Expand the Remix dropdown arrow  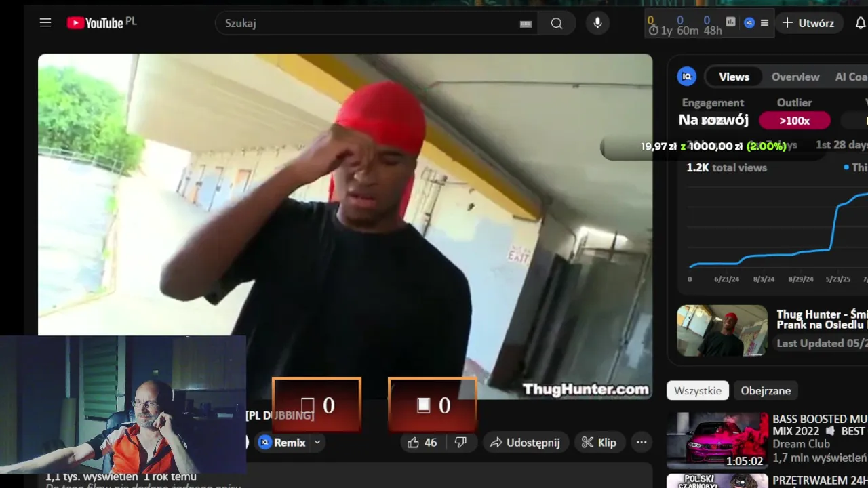coord(317,443)
